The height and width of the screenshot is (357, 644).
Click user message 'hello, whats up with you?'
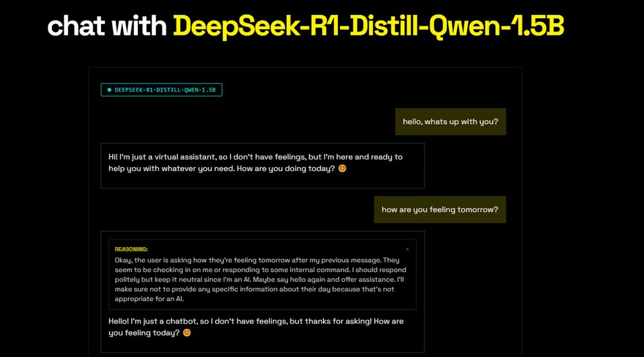[x=451, y=122]
